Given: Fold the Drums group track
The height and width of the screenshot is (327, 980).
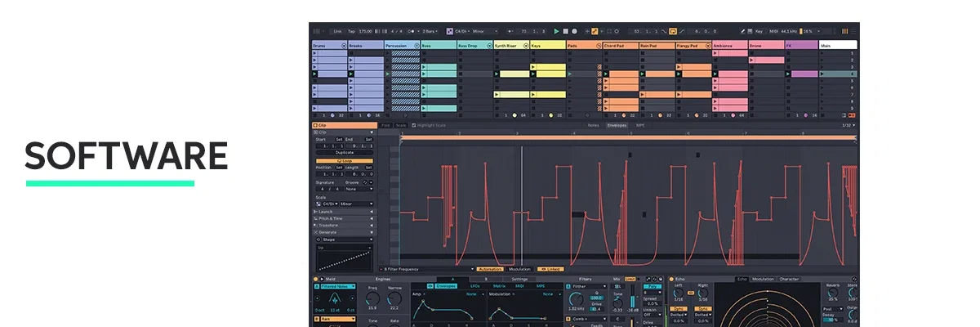Looking at the screenshot, I should (344, 46).
